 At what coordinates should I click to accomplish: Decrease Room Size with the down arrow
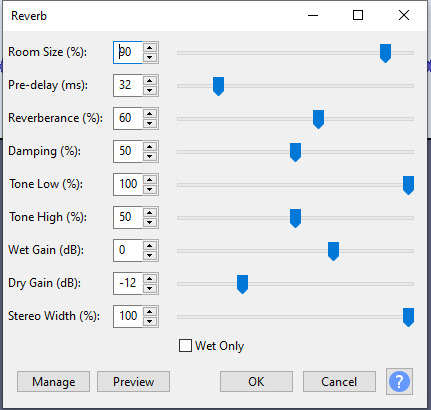click(150, 58)
